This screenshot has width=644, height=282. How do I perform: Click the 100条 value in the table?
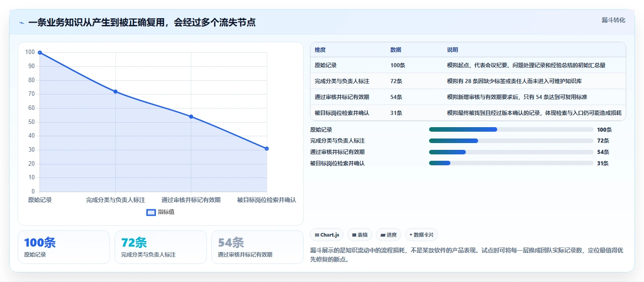coord(398,65)
